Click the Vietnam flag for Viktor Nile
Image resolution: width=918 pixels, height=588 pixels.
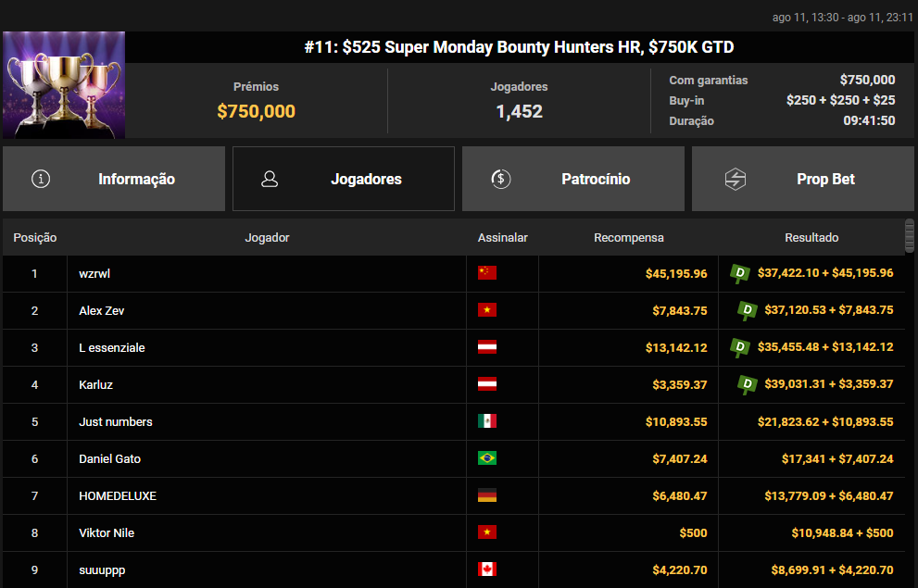point(487,532)
